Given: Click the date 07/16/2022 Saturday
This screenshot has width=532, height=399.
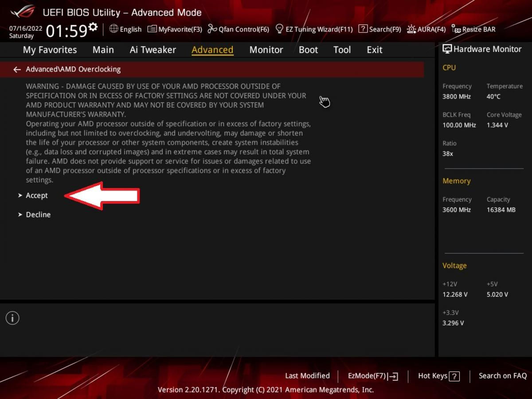Looking at the screenshot, I should (x=26, y=32).
